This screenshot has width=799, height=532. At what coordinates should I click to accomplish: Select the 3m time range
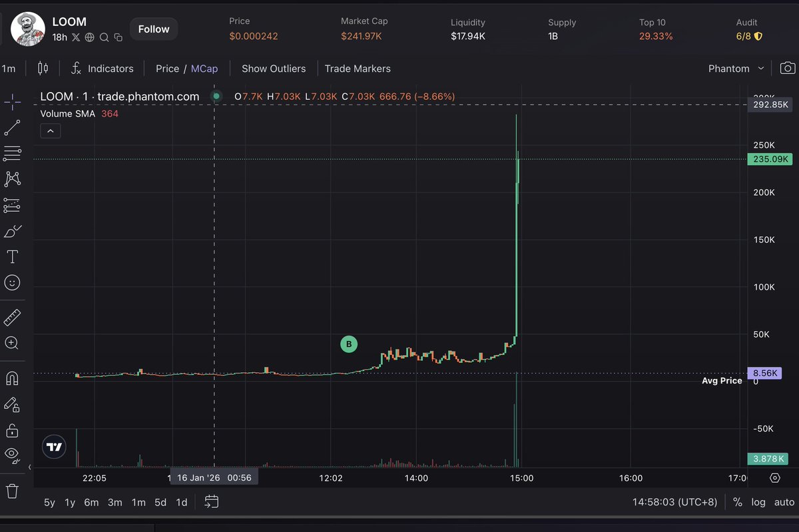tap(115, 502)
